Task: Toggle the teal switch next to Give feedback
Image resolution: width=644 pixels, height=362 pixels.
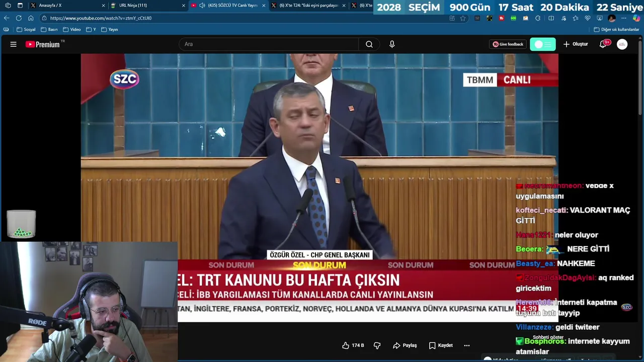Action: pyautogui.click(x=543, y=44)
